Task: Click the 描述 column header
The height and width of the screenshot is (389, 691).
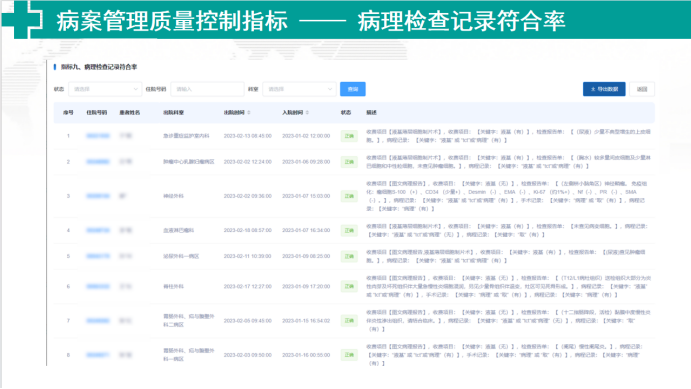Action: (x=372, y=113)
